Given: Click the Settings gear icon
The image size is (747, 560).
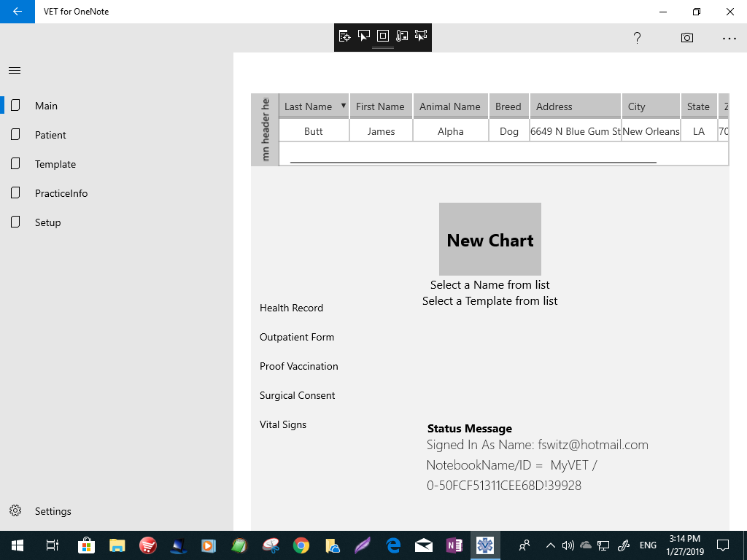Looking at the screenshot, I should point(15,510).
